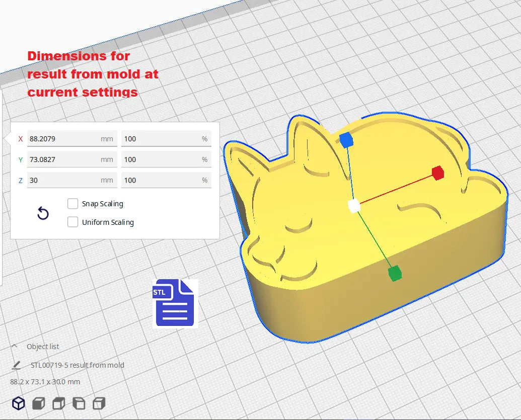
Task: Select STL00719-5 result from mold entry
Action: coord(77,365)
